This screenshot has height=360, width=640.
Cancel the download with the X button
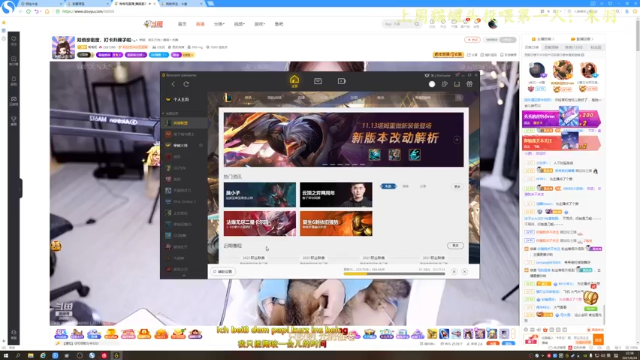[464, 271]
